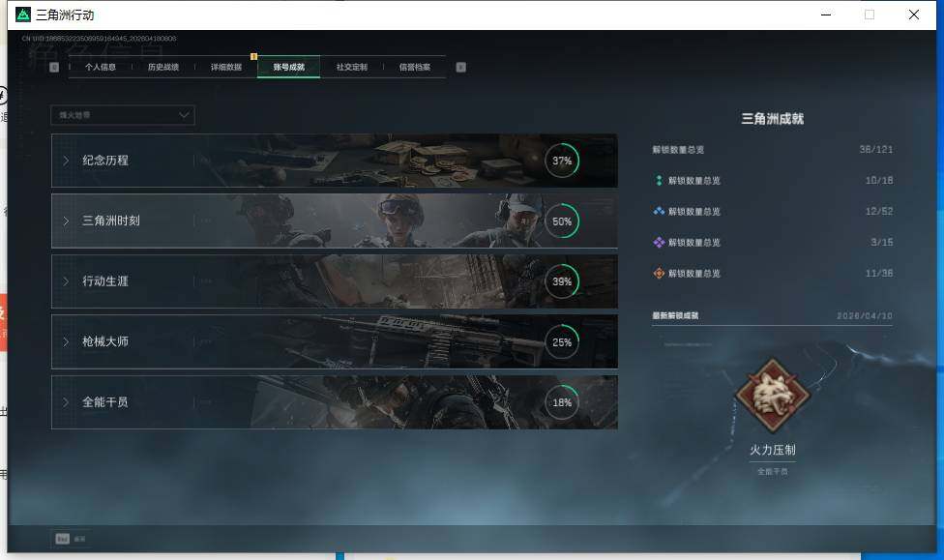Click the 50% progress ring on 三角洲时刻
The width and height of the screenshot is (944, 560).
click(x=562, y=221)
